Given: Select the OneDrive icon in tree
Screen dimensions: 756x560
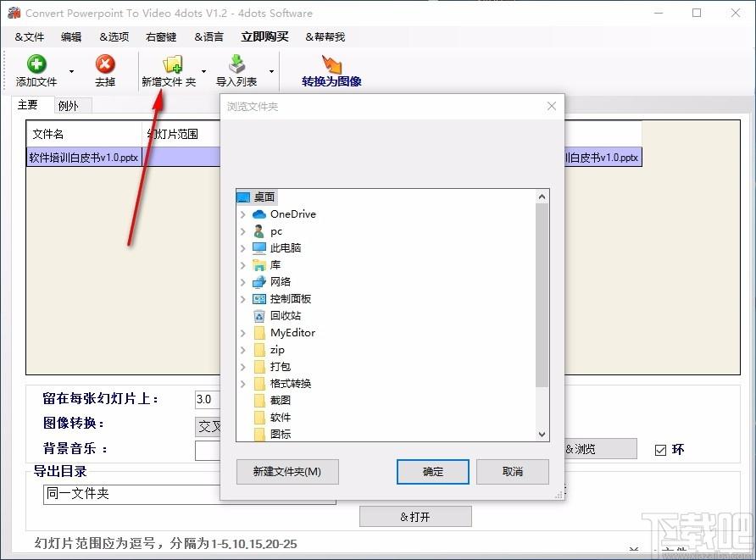Looking at the screenshot, I should [259, 214].
